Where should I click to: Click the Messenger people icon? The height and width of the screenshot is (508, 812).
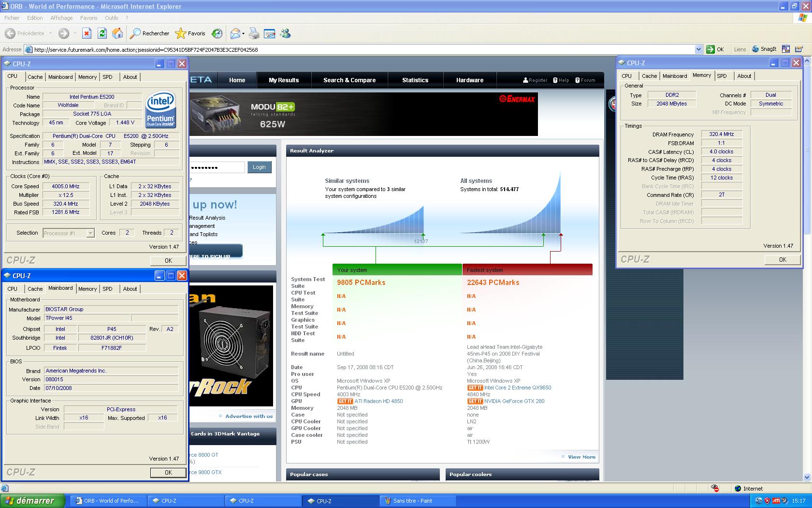(x=286, y=33)
